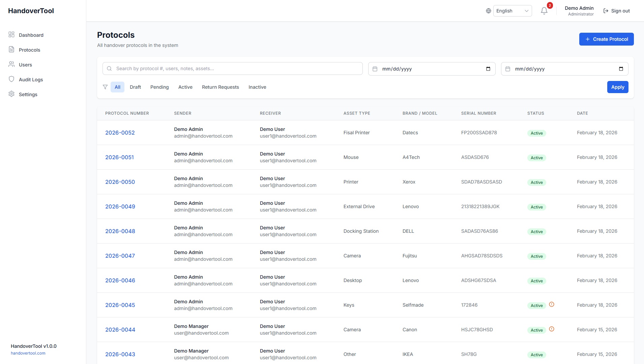Click the warning icon on protocol 2026-0045
The height and width of the screenshot is (364, 644).
click(x=552, y=304)
